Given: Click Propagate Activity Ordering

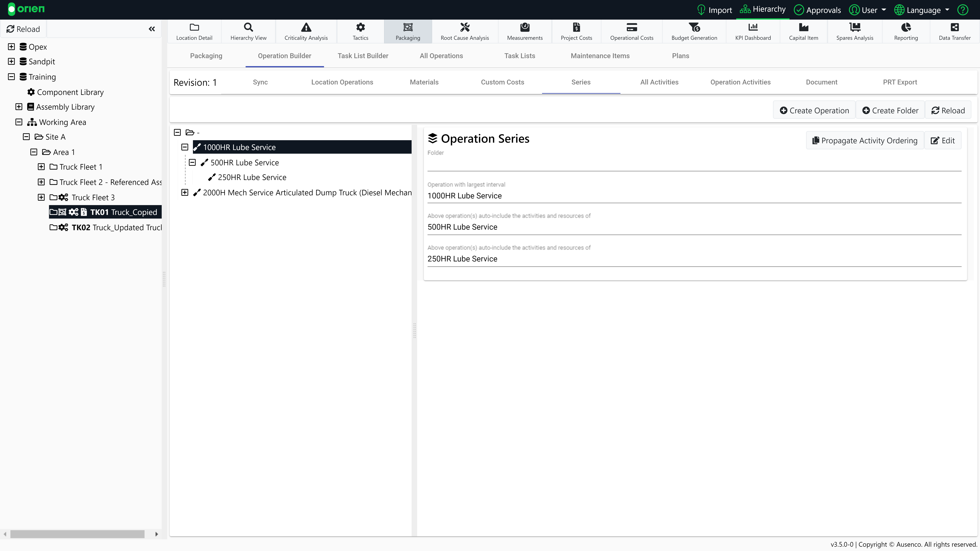Looking at the screenshot, I should coord(865,140).
